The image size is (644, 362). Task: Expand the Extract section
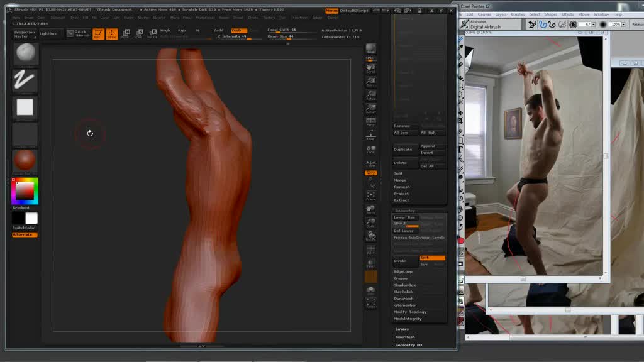(x=401, y=200)
